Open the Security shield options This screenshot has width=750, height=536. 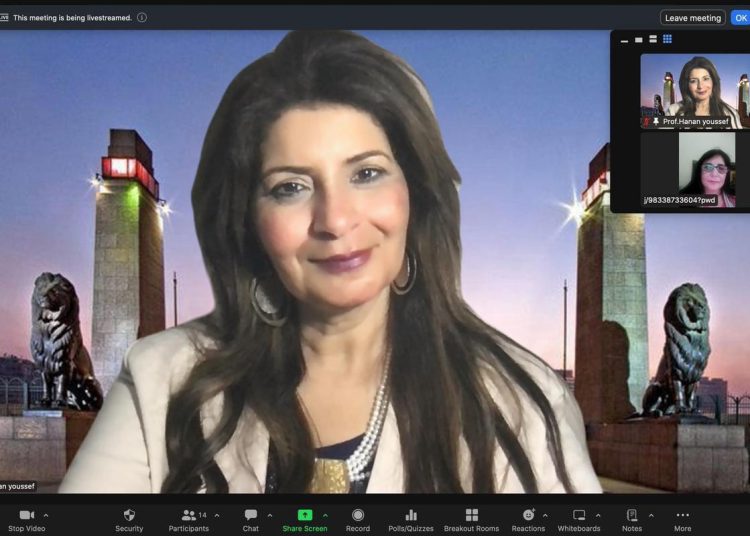point(129,515)
